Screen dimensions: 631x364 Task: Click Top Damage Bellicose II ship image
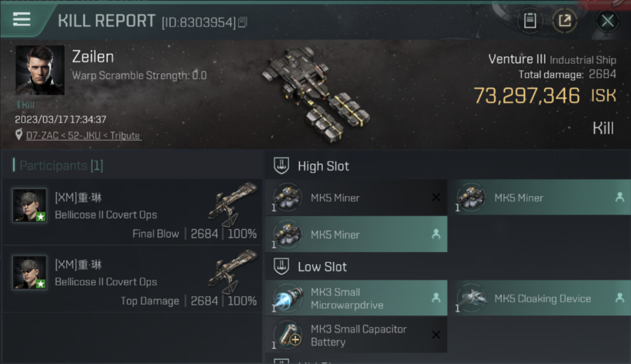pyautogui.click(x=233, y=271)
